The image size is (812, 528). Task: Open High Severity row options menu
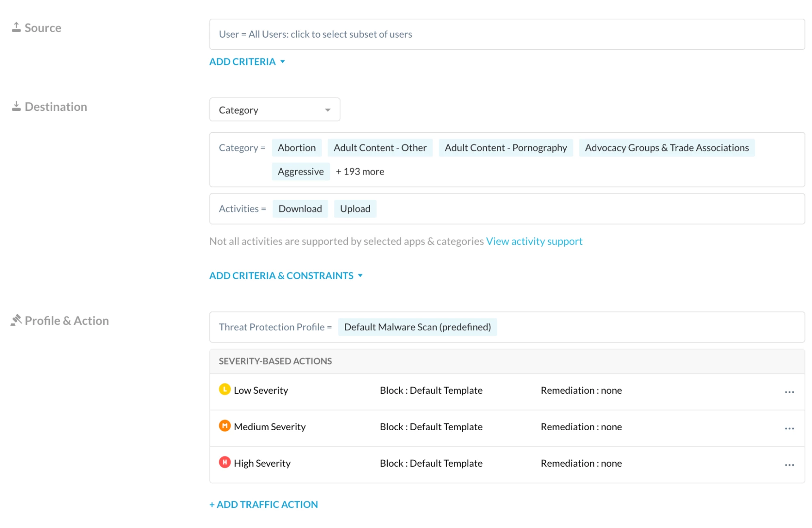coord(789,465)
